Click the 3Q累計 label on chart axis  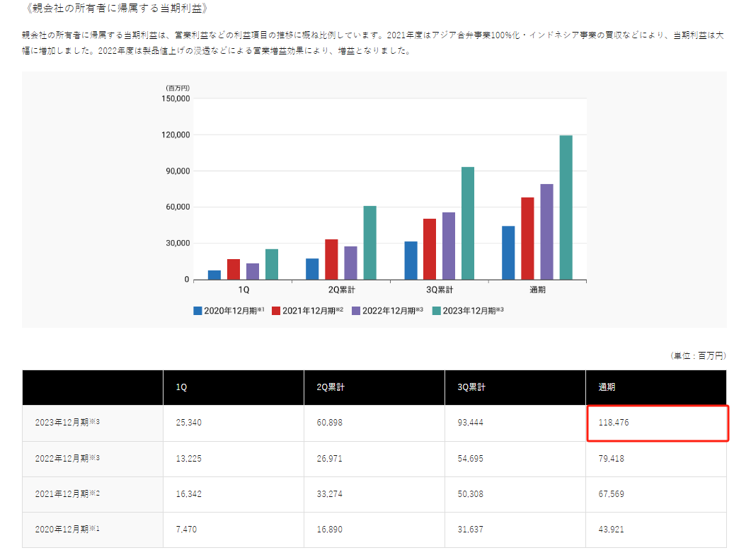pos(440,290)
